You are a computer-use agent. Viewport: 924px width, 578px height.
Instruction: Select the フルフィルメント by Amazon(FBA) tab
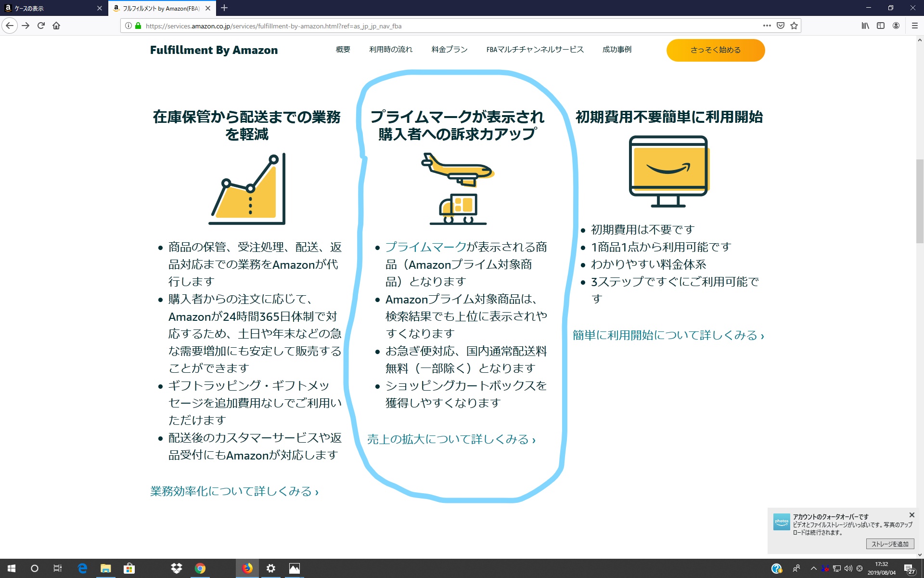[161, 8]
